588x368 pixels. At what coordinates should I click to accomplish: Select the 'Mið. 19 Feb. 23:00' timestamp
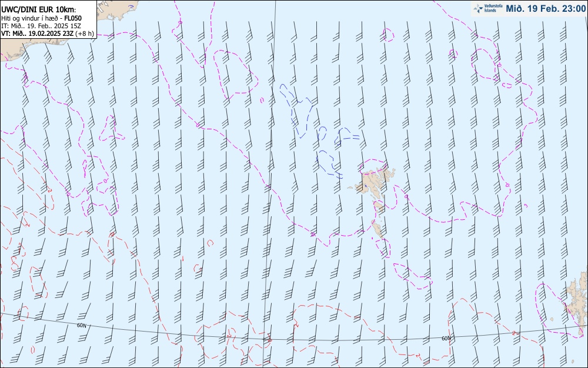[546, 9]
